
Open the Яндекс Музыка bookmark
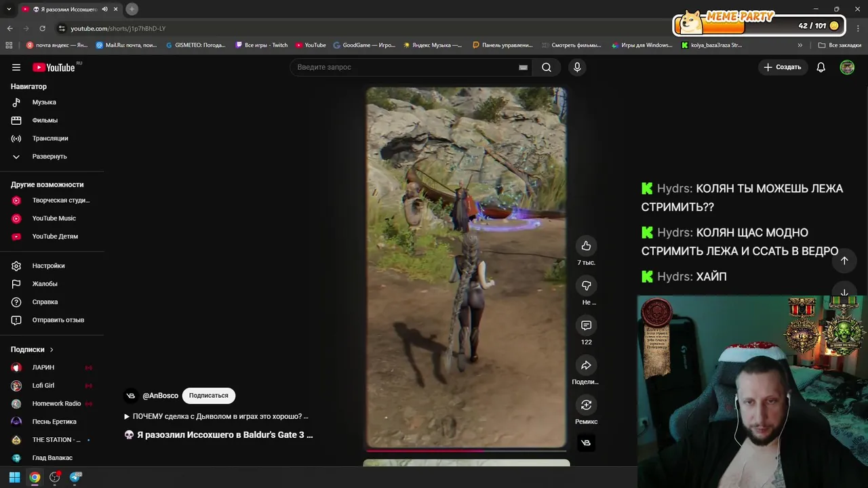[x=433, y=45]
